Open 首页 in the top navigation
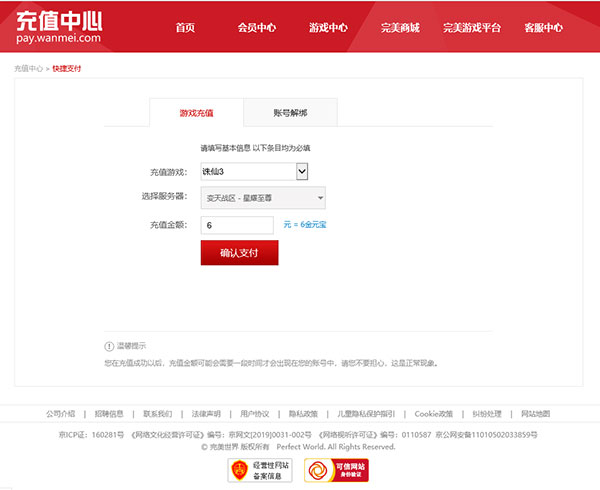Viewport: 600px width, 490px height. point(185,28)
